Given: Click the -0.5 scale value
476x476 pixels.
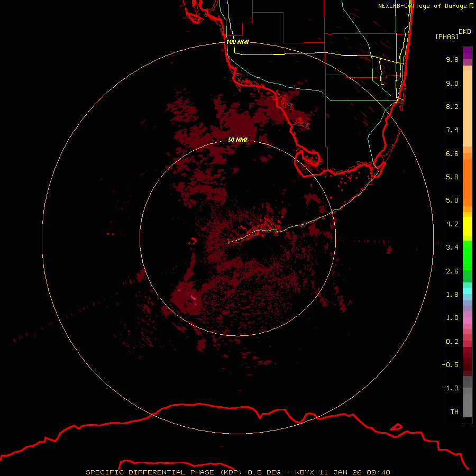Looking at the screenshot, I should (450, 365).
